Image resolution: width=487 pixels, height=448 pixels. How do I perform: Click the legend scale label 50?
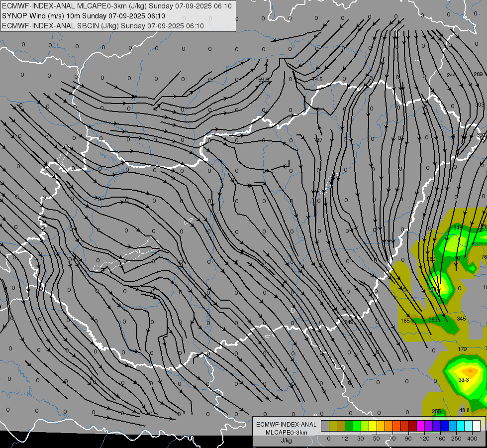tap(377, 439)
